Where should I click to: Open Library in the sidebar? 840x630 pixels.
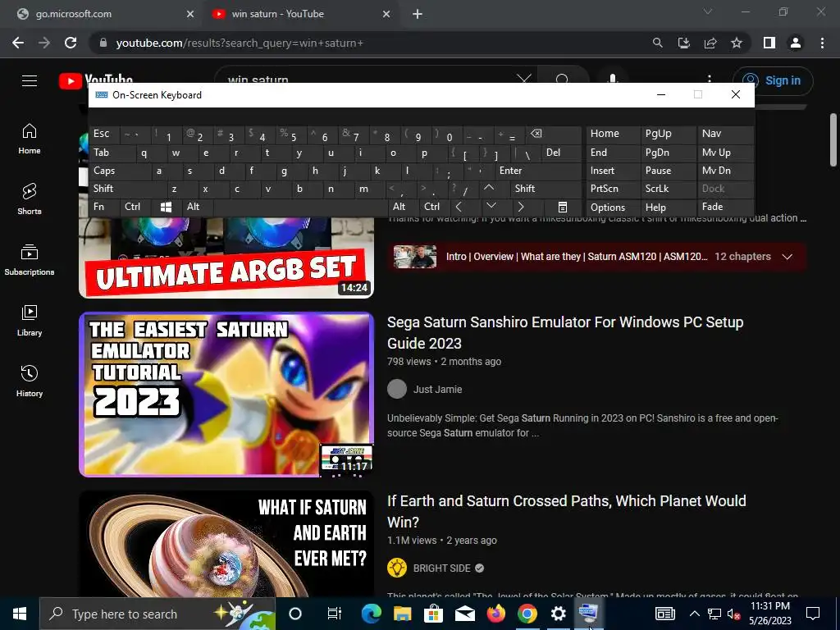click(x=30, y=321)
